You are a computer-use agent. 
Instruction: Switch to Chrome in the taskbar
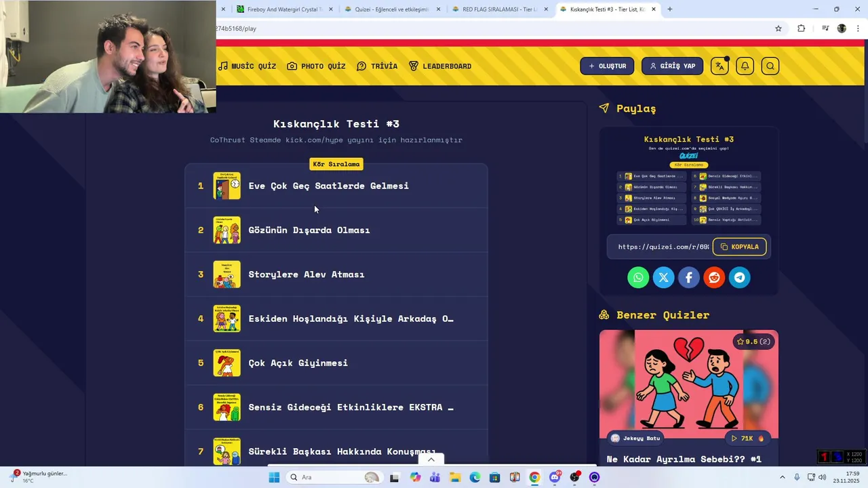click(534, 477)
